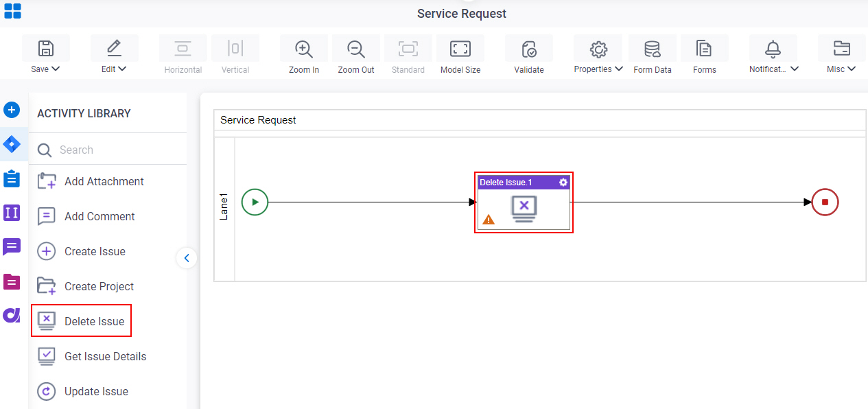Click the search magnifier icon
868x409 pixels.
(45, 150)
